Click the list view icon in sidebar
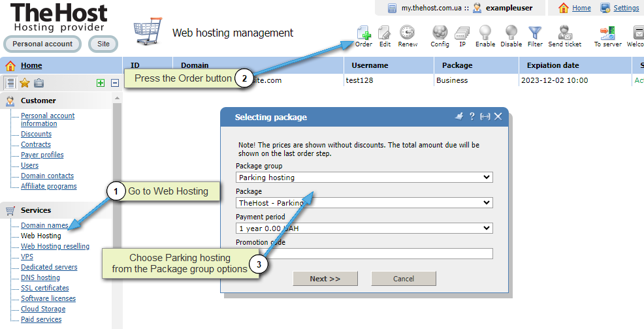This screenshot has width=644, height=329. (10, 83)
